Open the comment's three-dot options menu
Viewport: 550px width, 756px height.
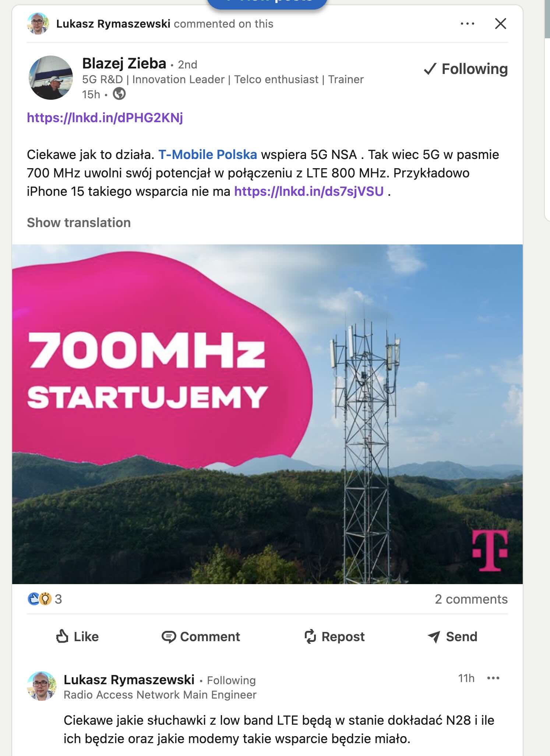click(x=493, y=678)
